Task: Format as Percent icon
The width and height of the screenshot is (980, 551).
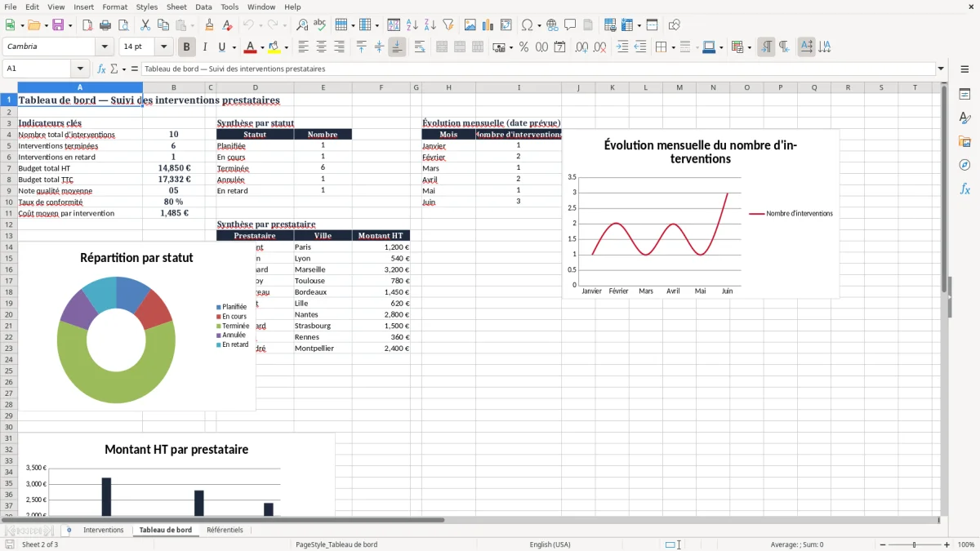Action: pos(524,47)
